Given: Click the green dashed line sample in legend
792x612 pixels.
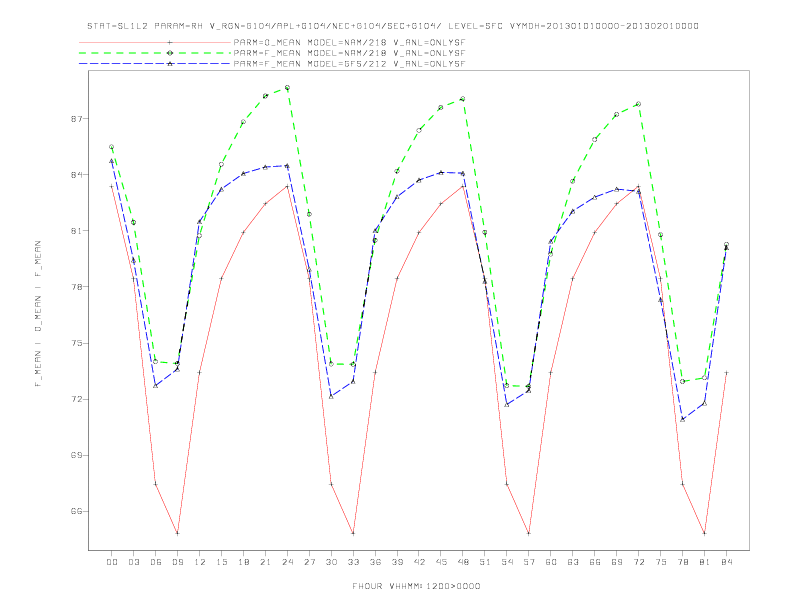Looking at the screenshot, I should (x=155, y=53).
